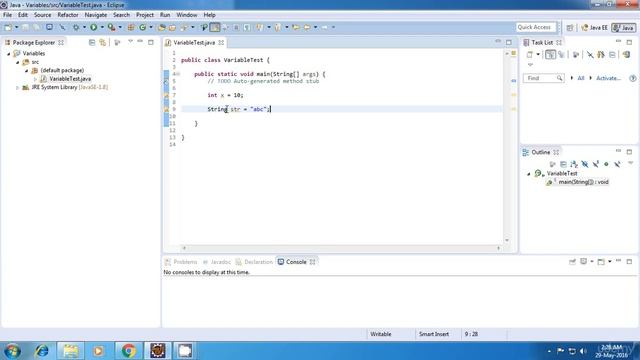Open the New Java Class dropdown arrow
Screen dimensions: 640x360
click(151, 27)
